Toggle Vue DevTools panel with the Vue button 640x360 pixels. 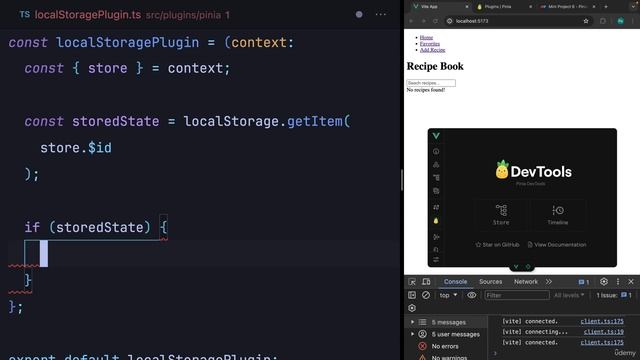pyautogui.click(x=516, y=267)
